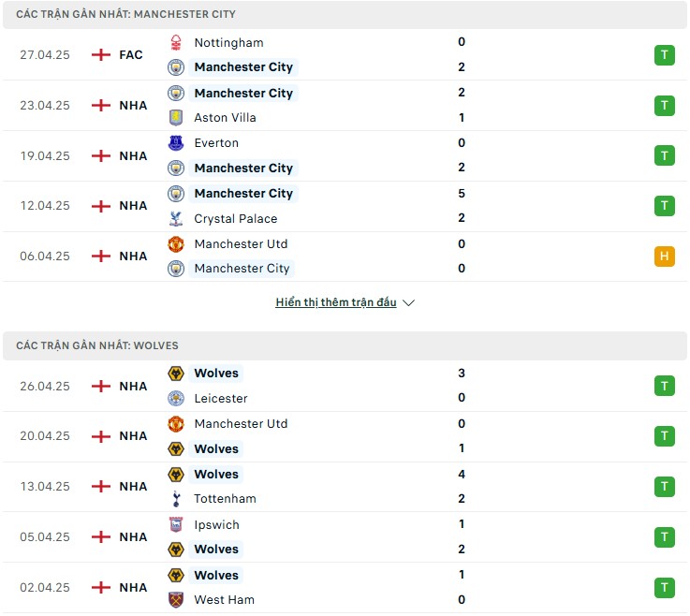690x616 pixels.
Task: Click the Everton club crest
Action: [176, 143]
